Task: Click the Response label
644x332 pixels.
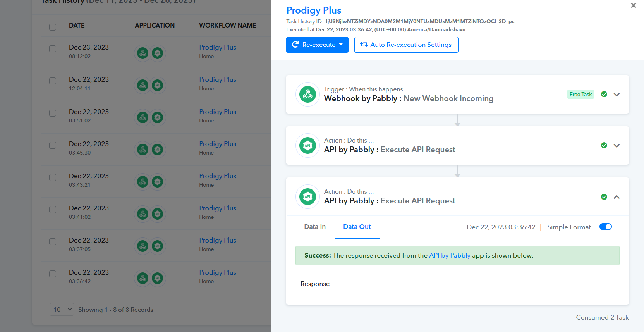Action: coord(315,284)
